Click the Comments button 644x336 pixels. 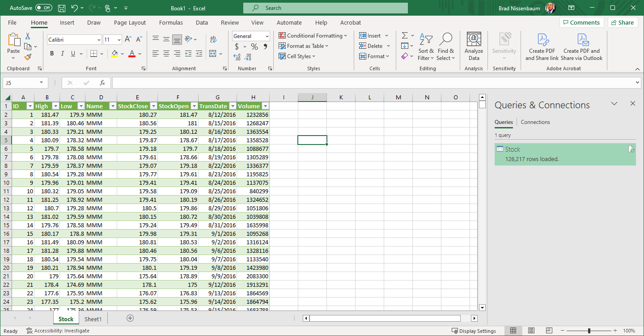tap(581, 22)
